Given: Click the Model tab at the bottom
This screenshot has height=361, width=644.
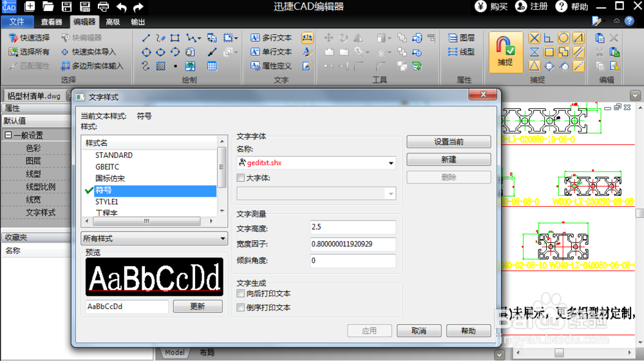Looking at the screenshot, I should [x=175, y=353].
